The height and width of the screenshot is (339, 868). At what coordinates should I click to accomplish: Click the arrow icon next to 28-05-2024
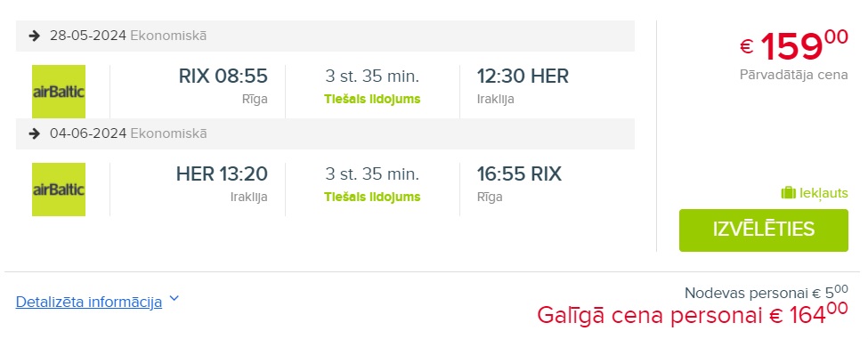point(35,36)
